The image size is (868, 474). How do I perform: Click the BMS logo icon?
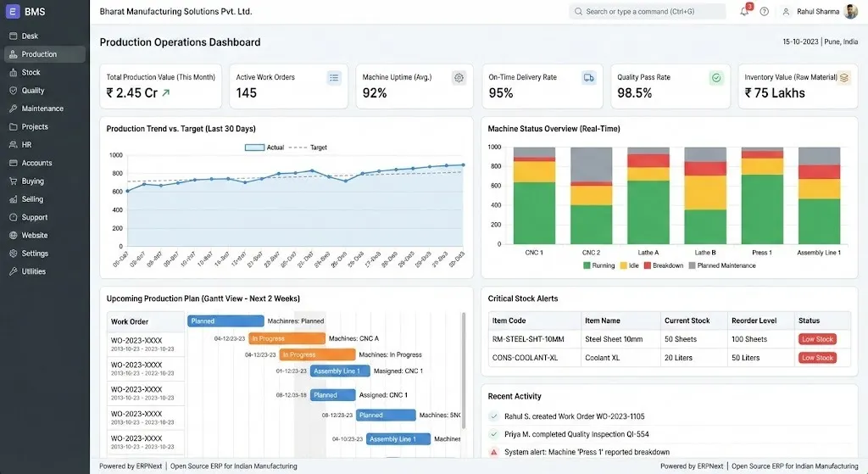point(12,11)
